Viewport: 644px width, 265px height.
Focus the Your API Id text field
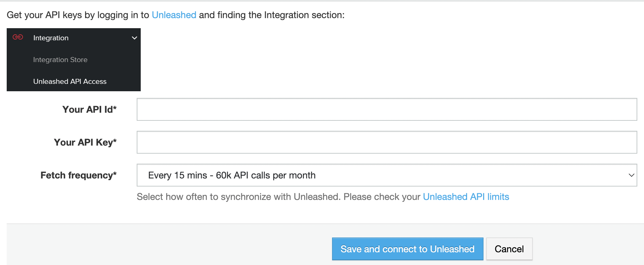(x=387, y=109)
